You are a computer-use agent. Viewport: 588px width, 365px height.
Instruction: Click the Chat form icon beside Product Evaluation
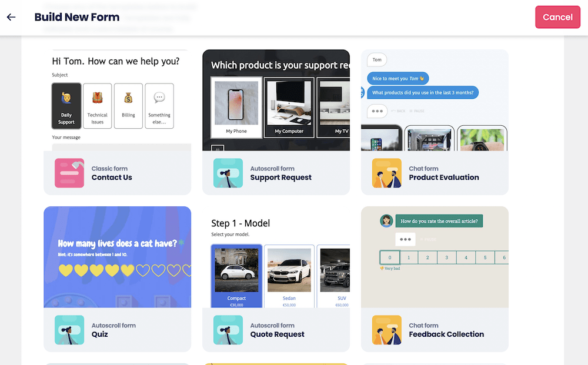pos(387,173)
